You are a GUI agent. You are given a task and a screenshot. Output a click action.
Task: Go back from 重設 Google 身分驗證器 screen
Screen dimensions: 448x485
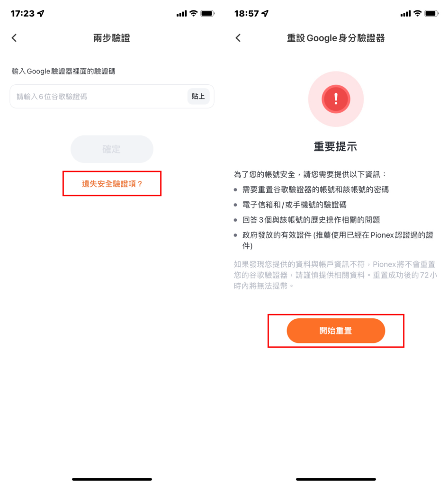point(238,38)
